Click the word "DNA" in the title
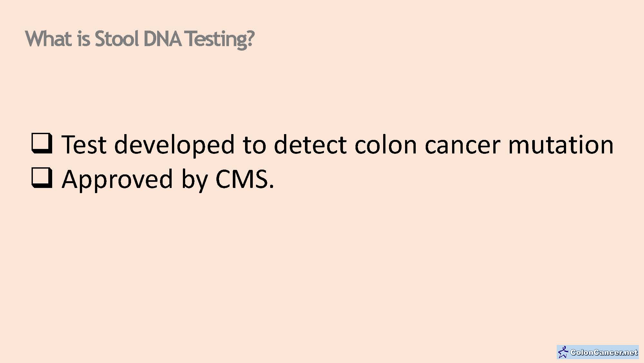 [x=162, y=39]
